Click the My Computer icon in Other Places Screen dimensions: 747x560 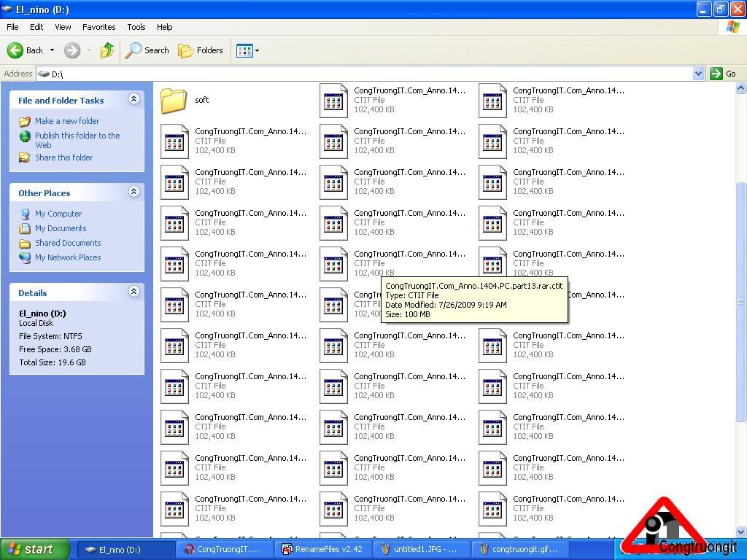click(x=26, y=214)
